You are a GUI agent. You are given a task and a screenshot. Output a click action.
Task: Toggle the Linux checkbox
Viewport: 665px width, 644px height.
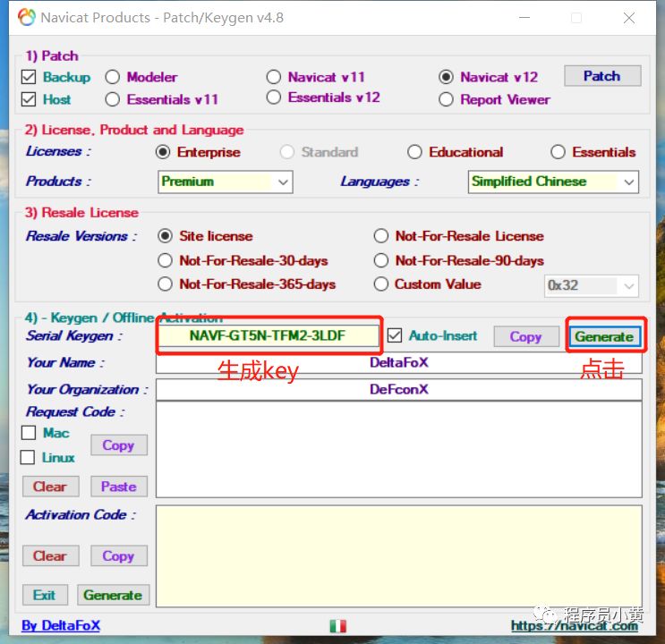28,457
